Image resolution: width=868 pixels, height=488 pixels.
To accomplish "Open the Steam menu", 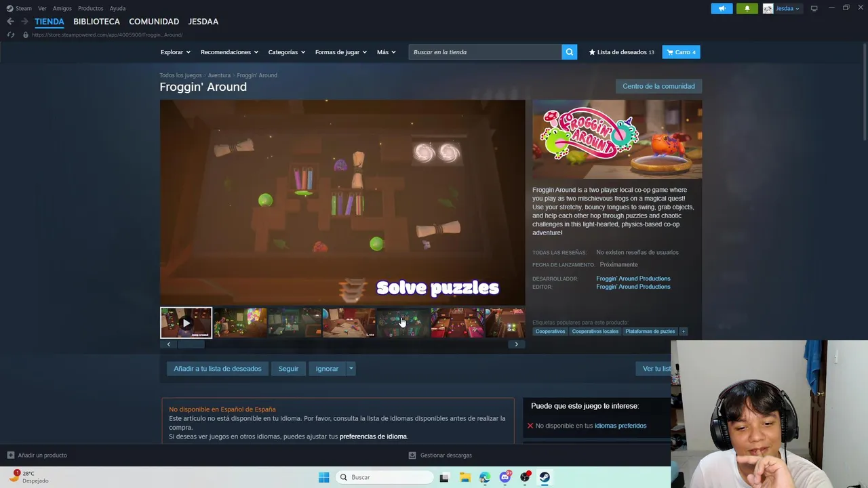I will point(24,8).
